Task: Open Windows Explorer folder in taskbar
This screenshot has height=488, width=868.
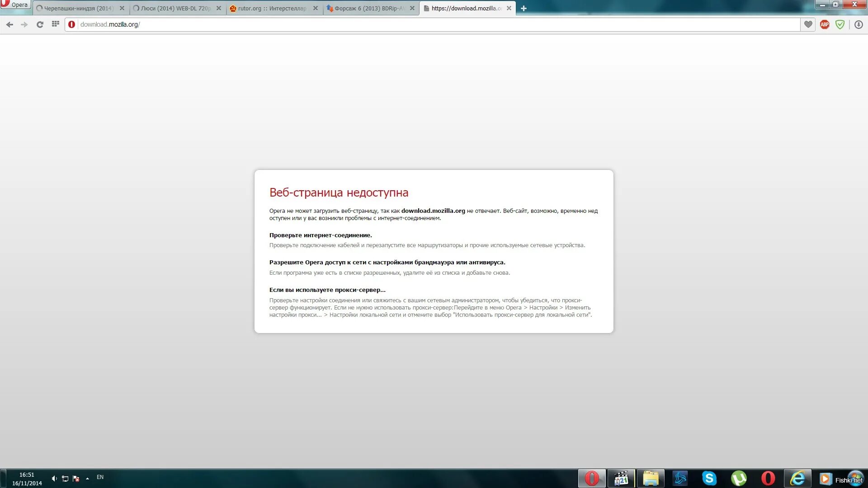Action: tap(651, 478)
